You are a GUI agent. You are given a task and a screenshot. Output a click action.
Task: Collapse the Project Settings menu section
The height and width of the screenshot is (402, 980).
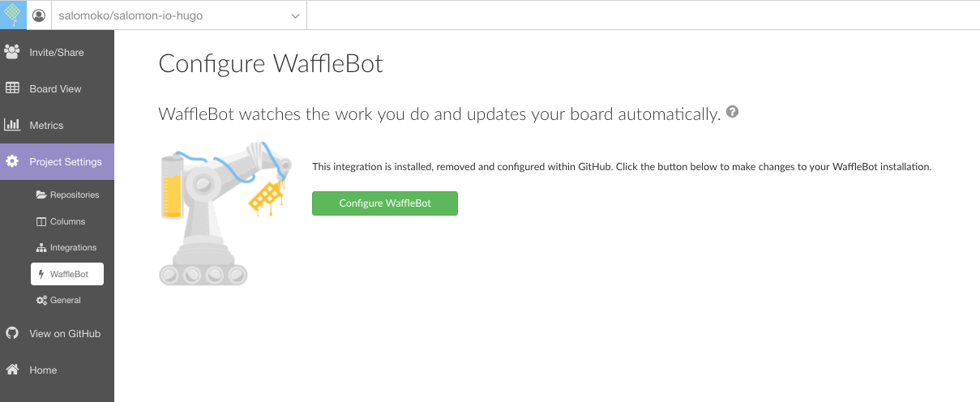pyautogui.click(x=65, y=162)
